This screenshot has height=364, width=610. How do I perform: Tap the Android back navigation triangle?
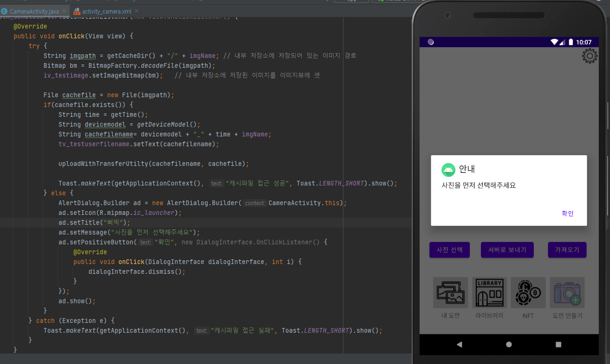[459, 344]
